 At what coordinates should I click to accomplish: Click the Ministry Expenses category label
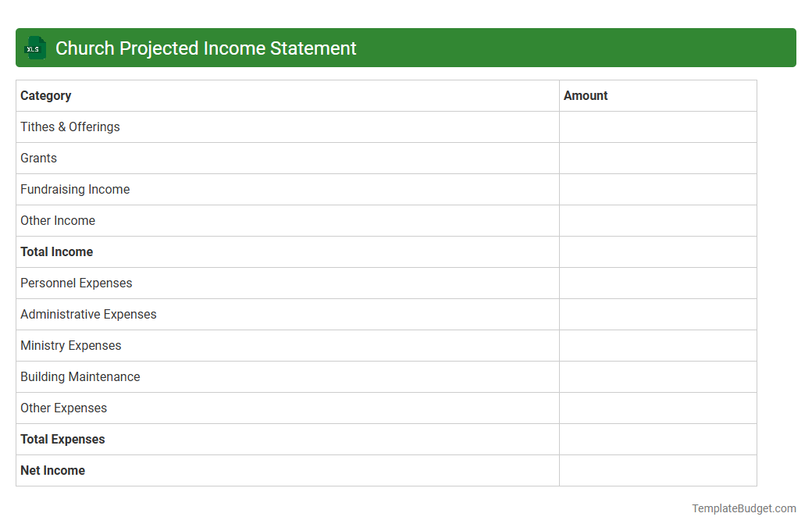[70, 345]
